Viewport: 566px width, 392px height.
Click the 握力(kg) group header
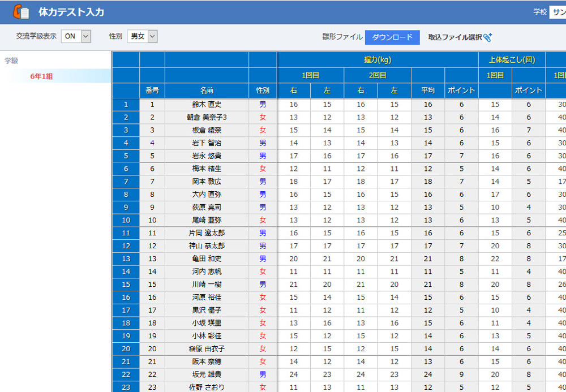point(378,59)
